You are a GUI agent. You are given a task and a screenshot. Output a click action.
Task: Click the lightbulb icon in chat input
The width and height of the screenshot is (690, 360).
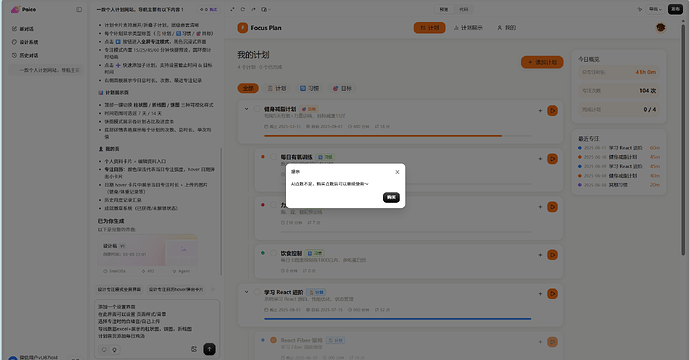click(x=114, y=350)
